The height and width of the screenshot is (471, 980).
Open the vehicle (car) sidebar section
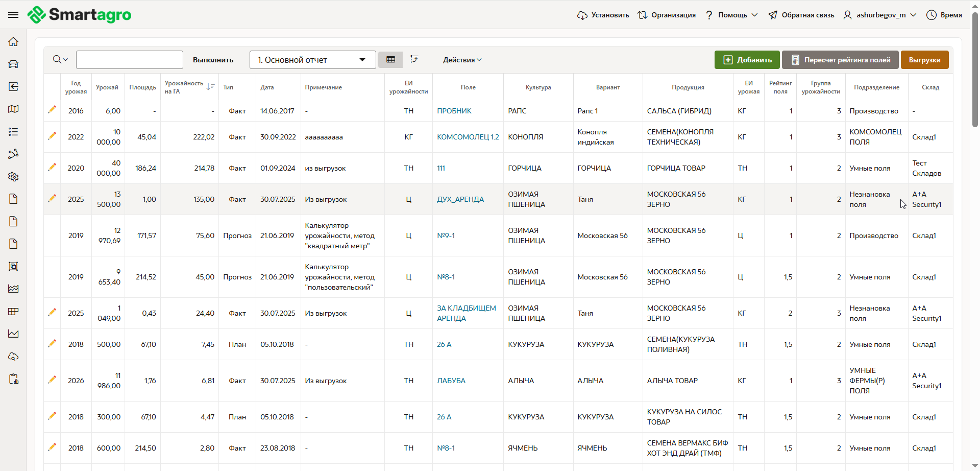tap(13, 64)
